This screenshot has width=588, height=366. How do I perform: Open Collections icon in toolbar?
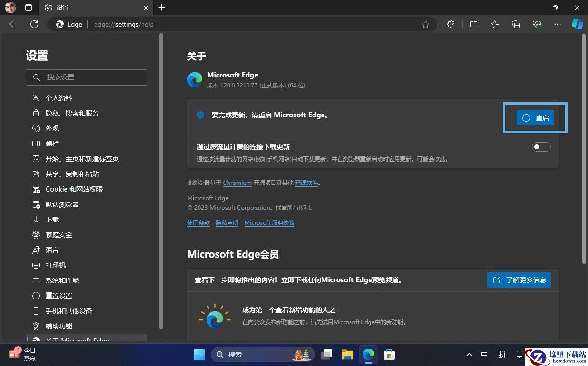[516, 24]
